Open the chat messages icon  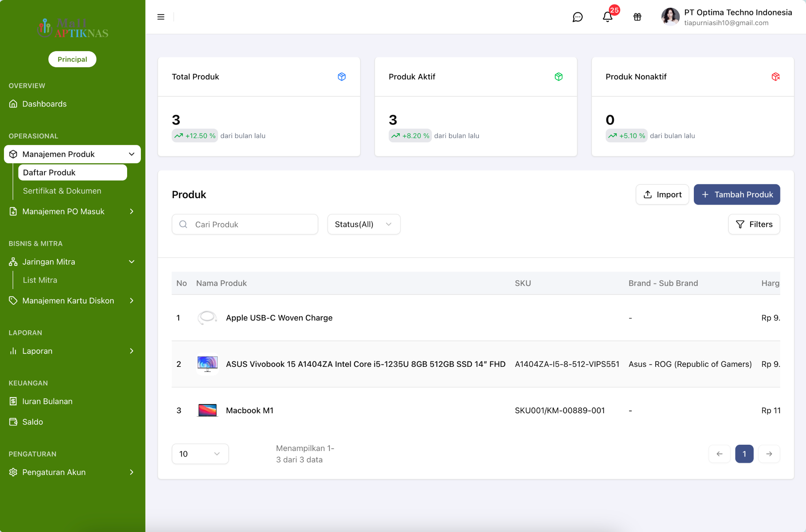pyautogui.click(x=577, y=17)
